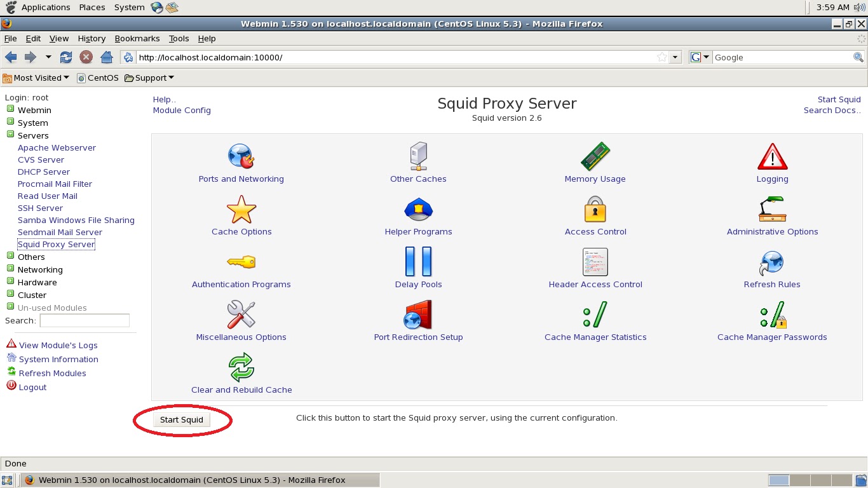Viewport: 868px width, 488px height.
Task: Click Show Desktop icon in bottom panel
Action: point(7,480)
